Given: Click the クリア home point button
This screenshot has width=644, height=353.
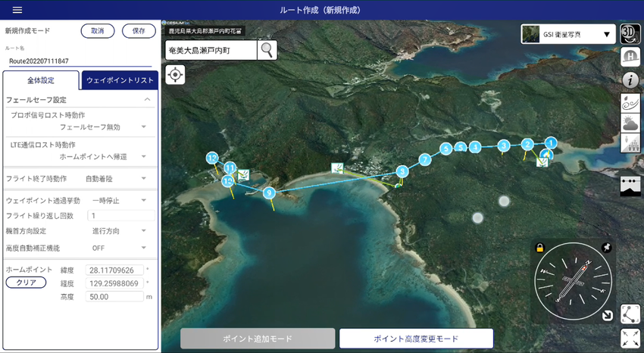Looking at the screenshot, I should 26,283.
